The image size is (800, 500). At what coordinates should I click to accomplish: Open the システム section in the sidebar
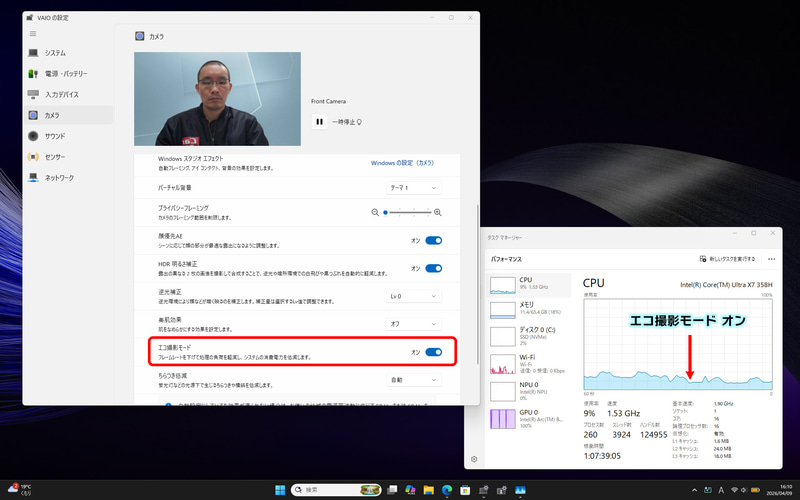(x=68, y=53)
